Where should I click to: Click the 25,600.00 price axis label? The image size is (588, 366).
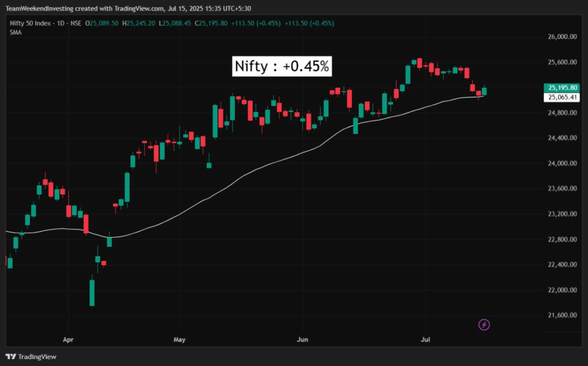tap(562, 62)
